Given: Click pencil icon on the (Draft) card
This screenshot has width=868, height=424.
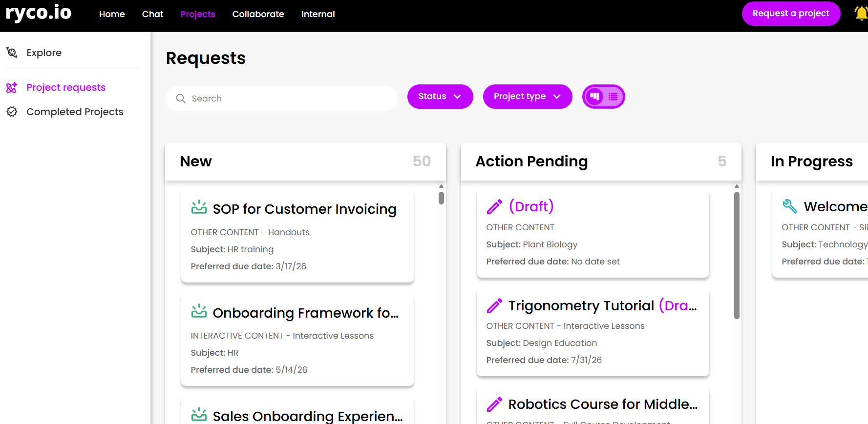Looking at the screenshot, I should click(x=494, y=206).
